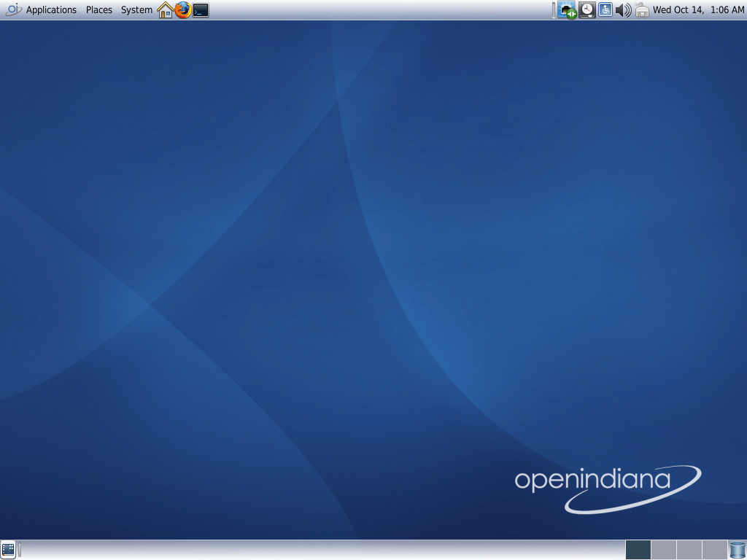The width and height of the screenshot is (747, 560).
Task: Open the network connection status icon
Action: point(567,10)
